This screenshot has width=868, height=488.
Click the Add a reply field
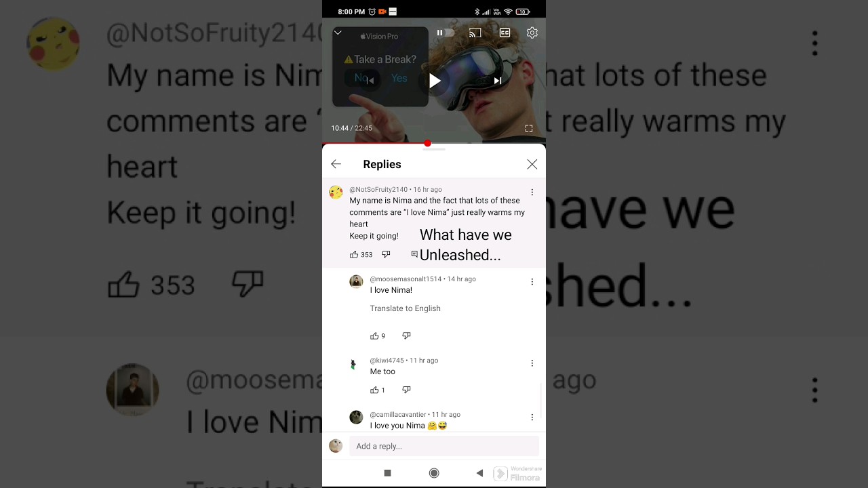[x=444, y=446]
